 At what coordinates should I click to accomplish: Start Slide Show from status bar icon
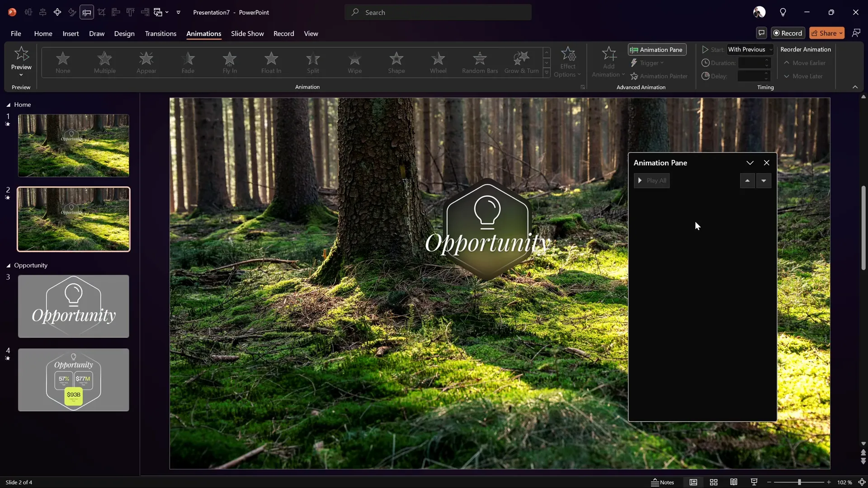pos(754,482)
